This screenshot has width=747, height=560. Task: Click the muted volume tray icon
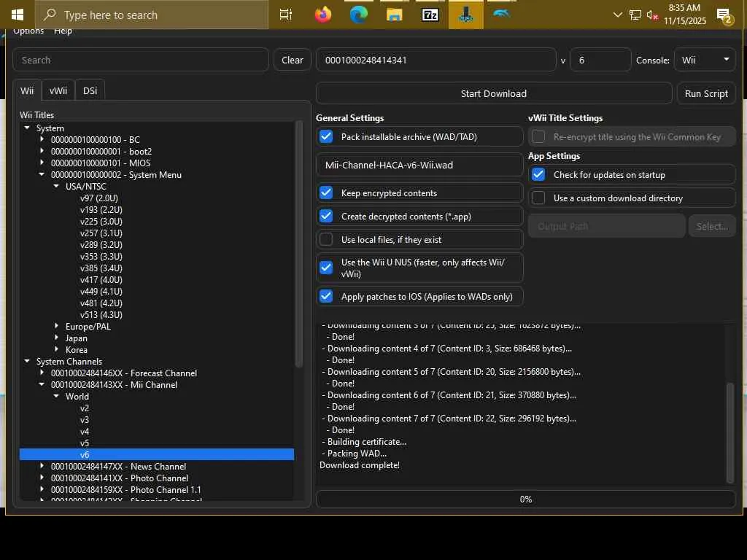653,15
